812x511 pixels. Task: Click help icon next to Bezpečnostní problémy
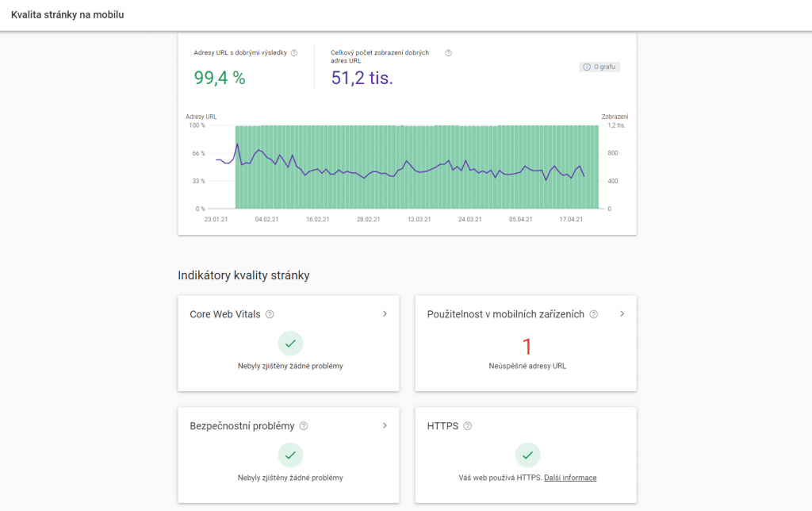(304, 426)
